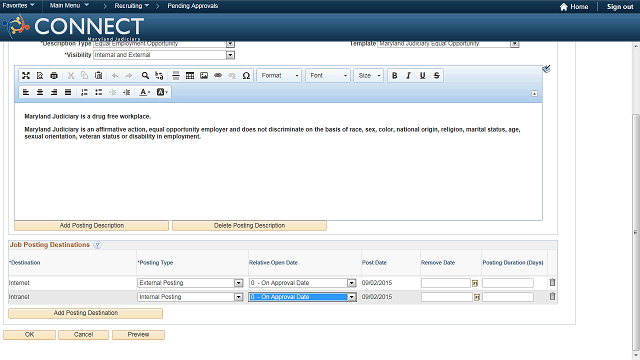Open the text color picker
This screenshot has height=360, width=640.
pos(144,92)
